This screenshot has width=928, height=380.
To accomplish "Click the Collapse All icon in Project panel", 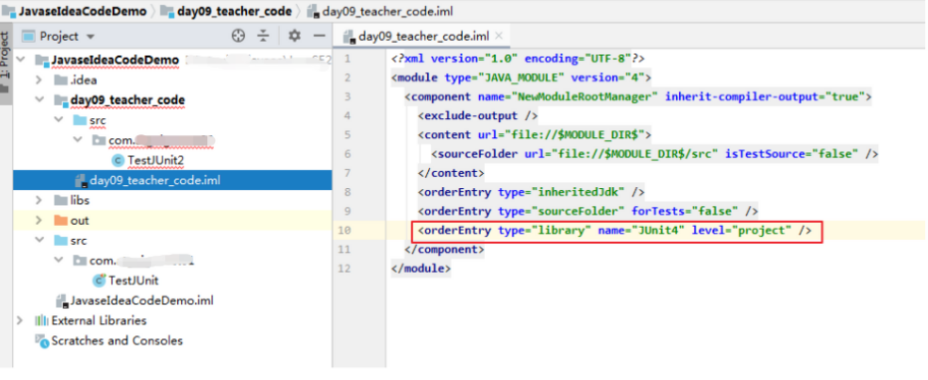I will coord(263,36).
